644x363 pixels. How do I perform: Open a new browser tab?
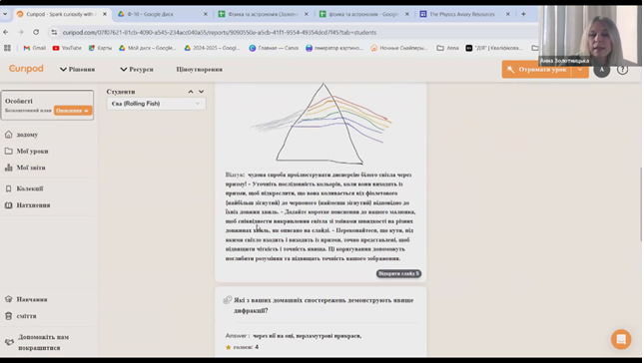[x=523, y=14]
